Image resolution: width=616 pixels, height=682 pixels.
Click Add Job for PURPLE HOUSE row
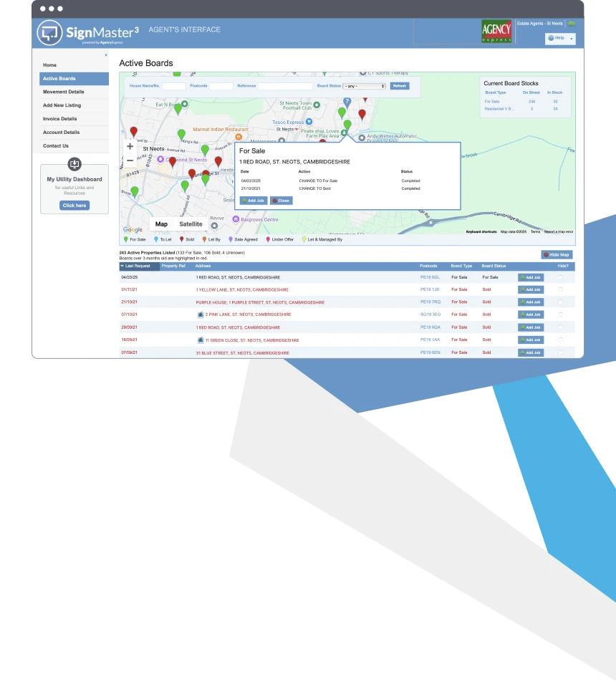(531, 302)
